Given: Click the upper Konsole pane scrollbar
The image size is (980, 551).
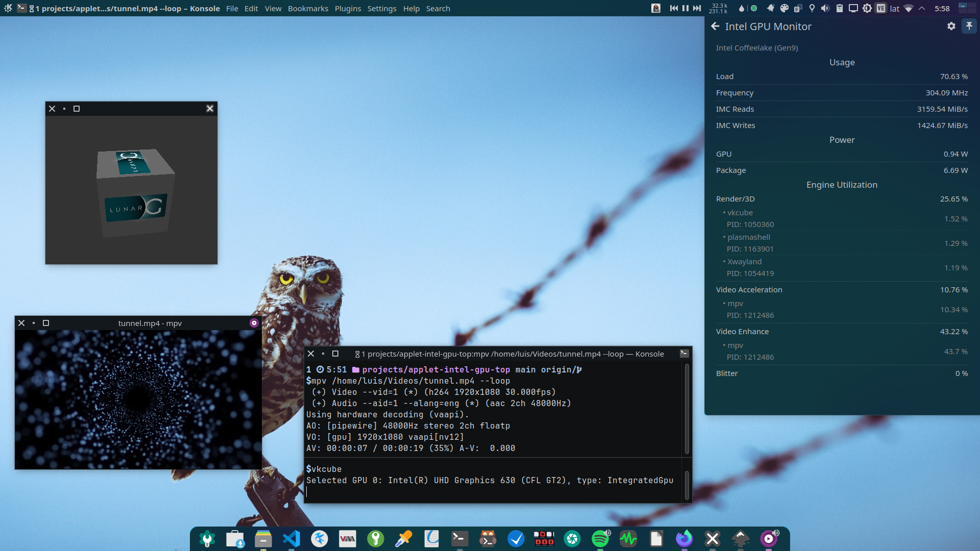Looking at the screenshot, I should point(687,409).
